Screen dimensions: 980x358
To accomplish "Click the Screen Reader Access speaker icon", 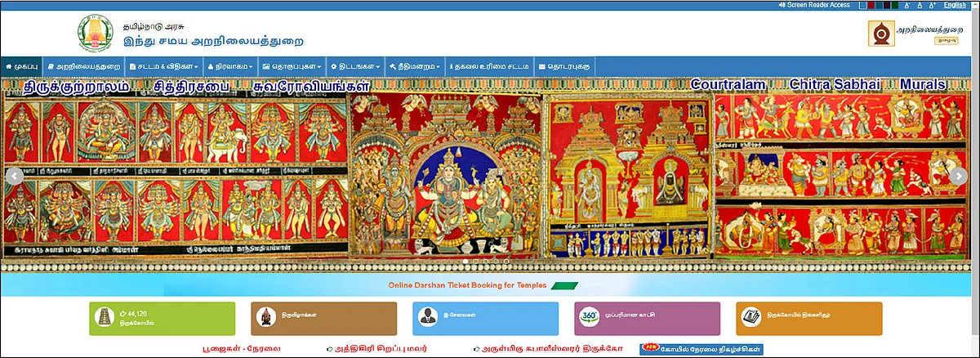I will [782, 5].
